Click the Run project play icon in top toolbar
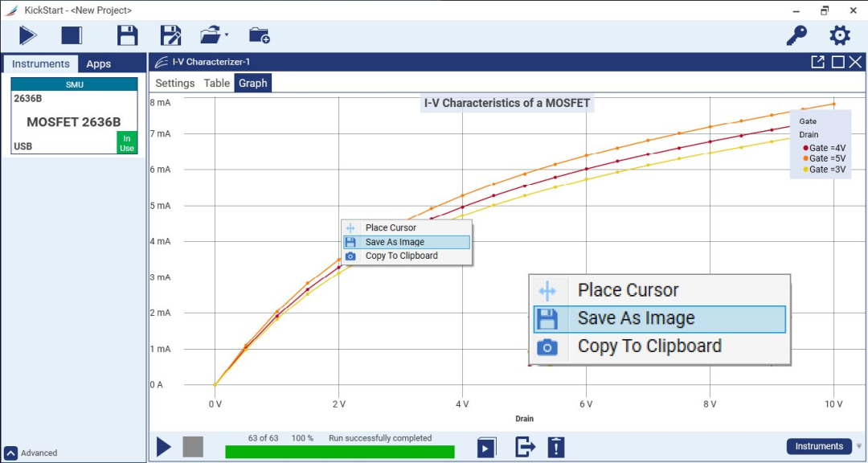Screen dimensions: 868x463 pos(28,35)
